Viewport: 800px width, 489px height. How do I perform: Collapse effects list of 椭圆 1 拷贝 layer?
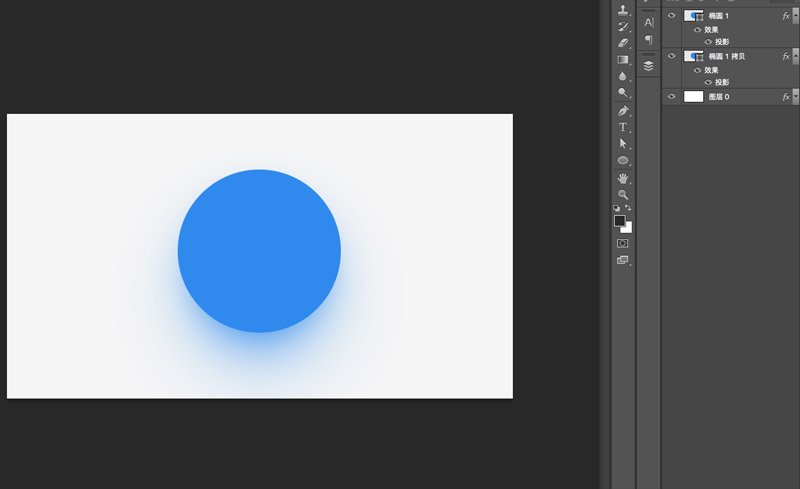tap(795, 56)
